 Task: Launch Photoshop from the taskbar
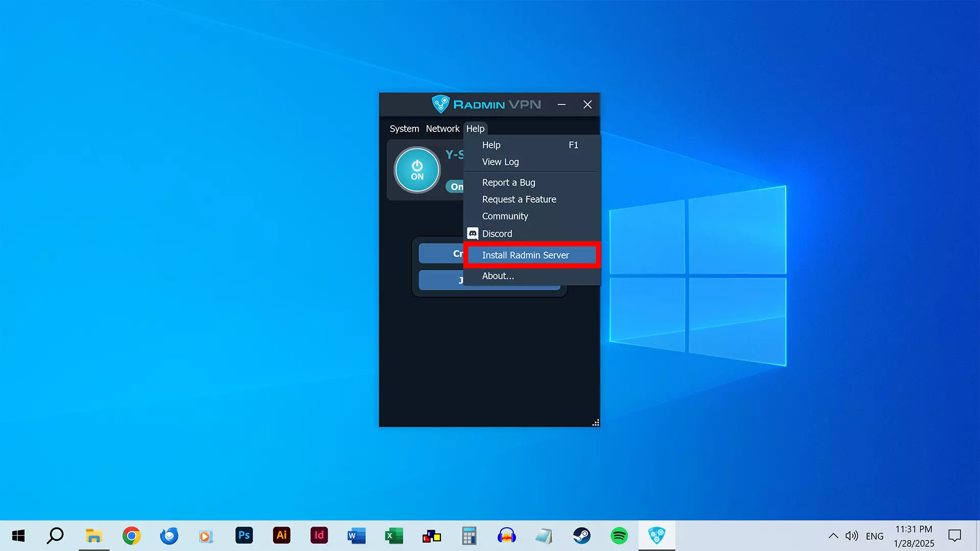point(244,535)
